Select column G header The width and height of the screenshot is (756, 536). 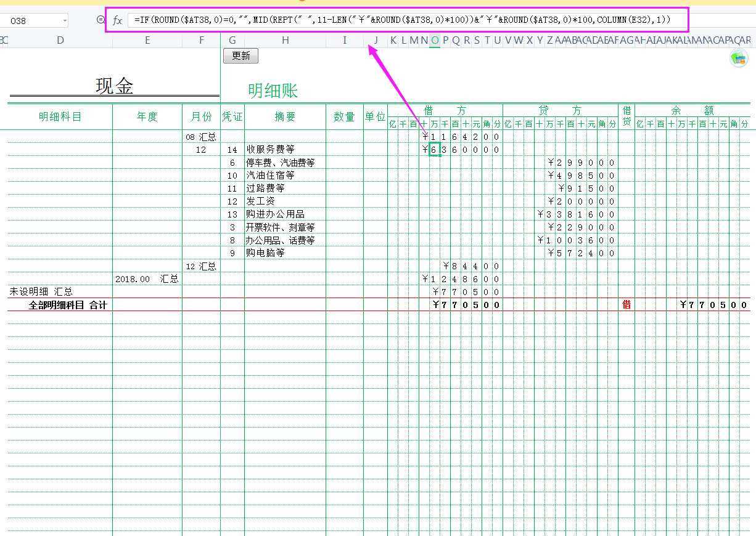232,41
